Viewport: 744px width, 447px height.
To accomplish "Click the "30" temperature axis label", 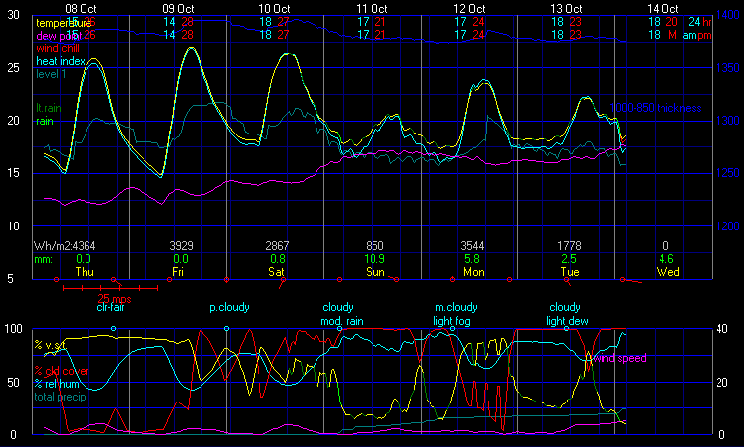I will click(13, 15).
